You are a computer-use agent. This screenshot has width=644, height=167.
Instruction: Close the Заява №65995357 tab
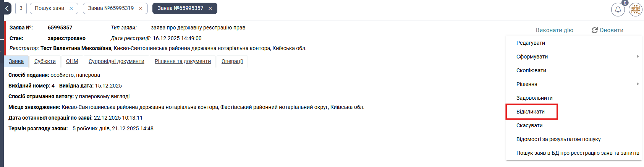[210, 8]
